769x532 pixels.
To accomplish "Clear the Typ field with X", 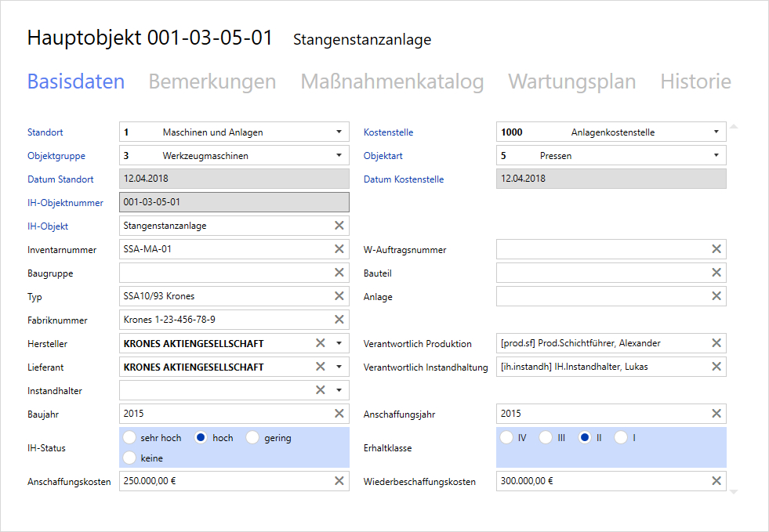I will click(x=339, y=296).
